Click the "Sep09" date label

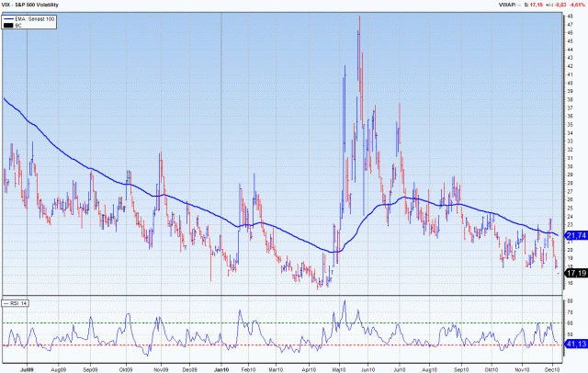coord(90,369)
